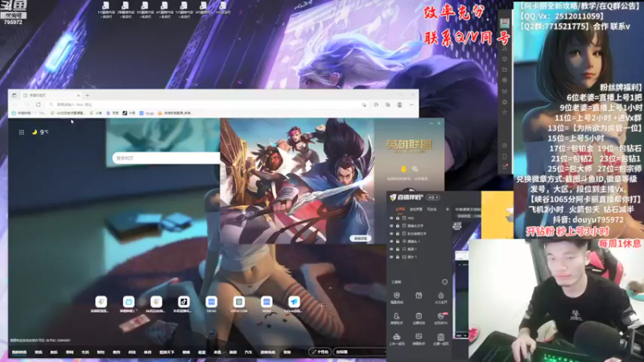Click the weather widget showing 9°C
The width and height of the screenshot is (644, 362).
[39, 132]
